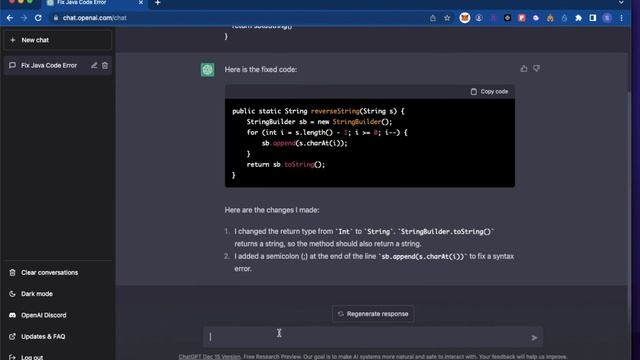
Task: Open the Chrome three-dot menu
Action: click(621, 18)
